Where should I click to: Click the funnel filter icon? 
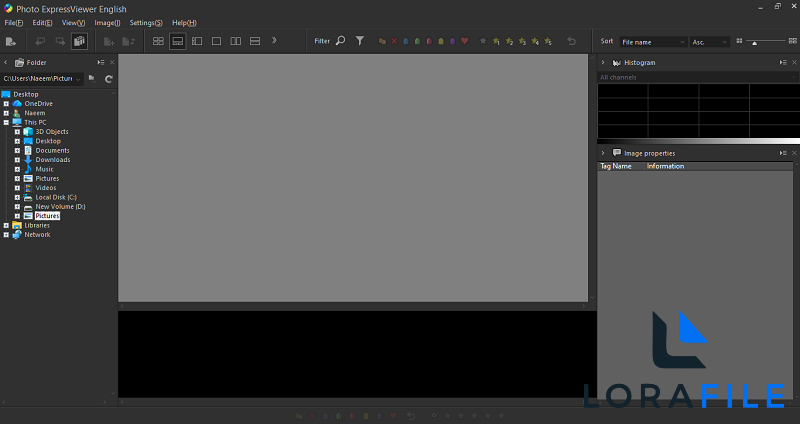(360, 41)
